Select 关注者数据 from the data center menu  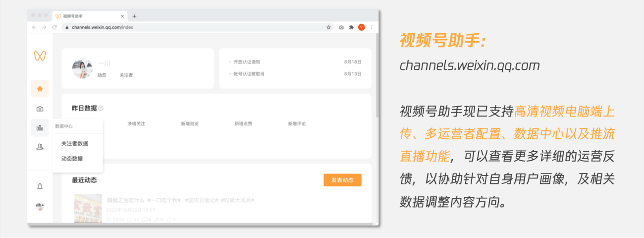(74, 143)
